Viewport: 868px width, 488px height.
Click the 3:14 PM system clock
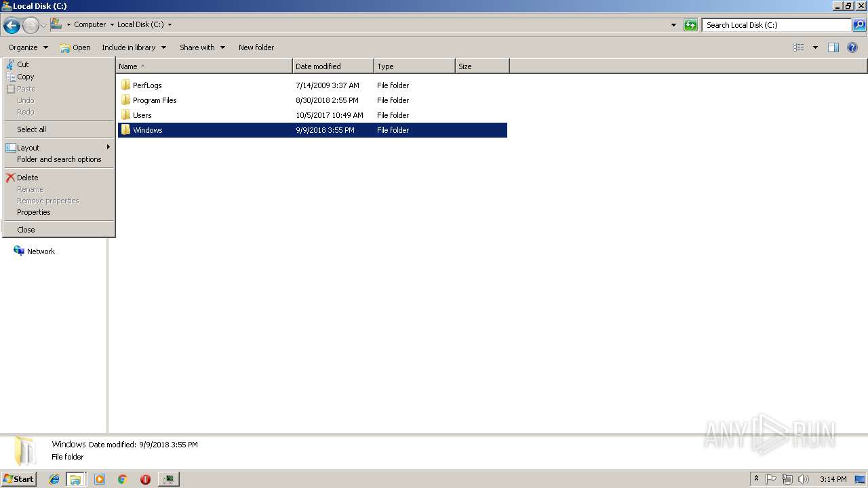point(833,479)
